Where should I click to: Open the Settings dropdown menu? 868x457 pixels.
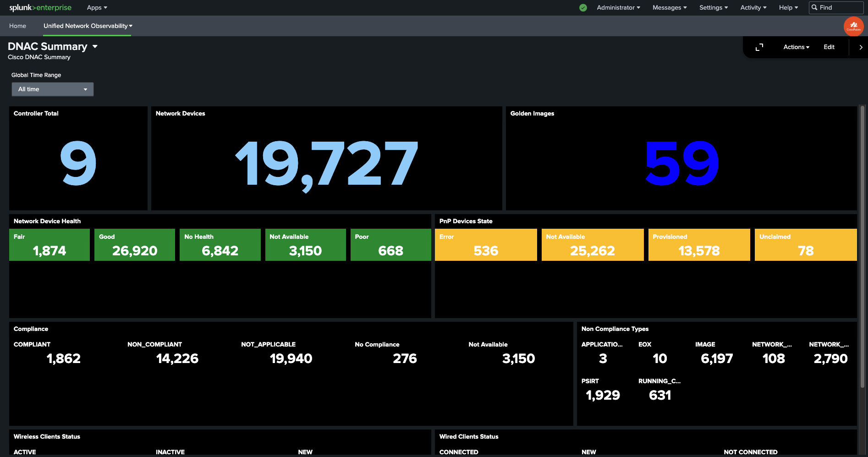[714, 8]
